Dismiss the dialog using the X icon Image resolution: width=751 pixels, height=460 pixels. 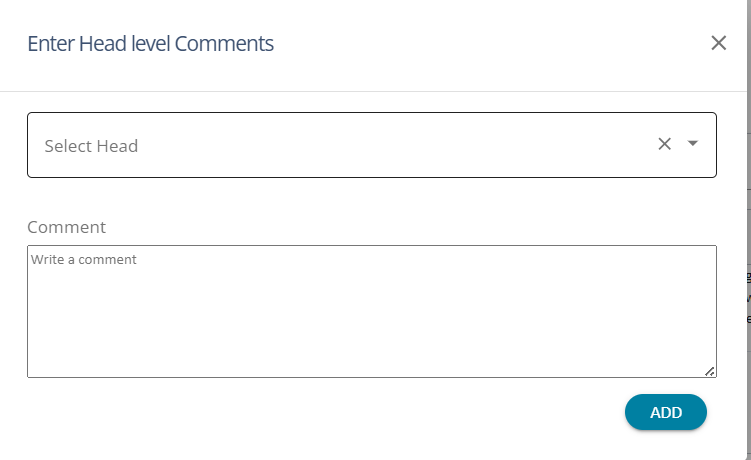pyautogui.click(x=718, y=43)
